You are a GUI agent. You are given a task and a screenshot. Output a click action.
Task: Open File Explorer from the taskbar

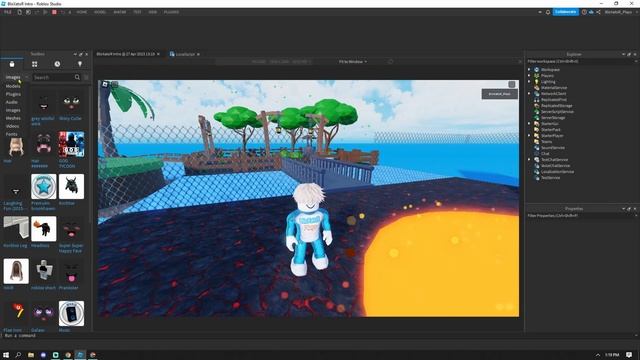click(31, 355)
